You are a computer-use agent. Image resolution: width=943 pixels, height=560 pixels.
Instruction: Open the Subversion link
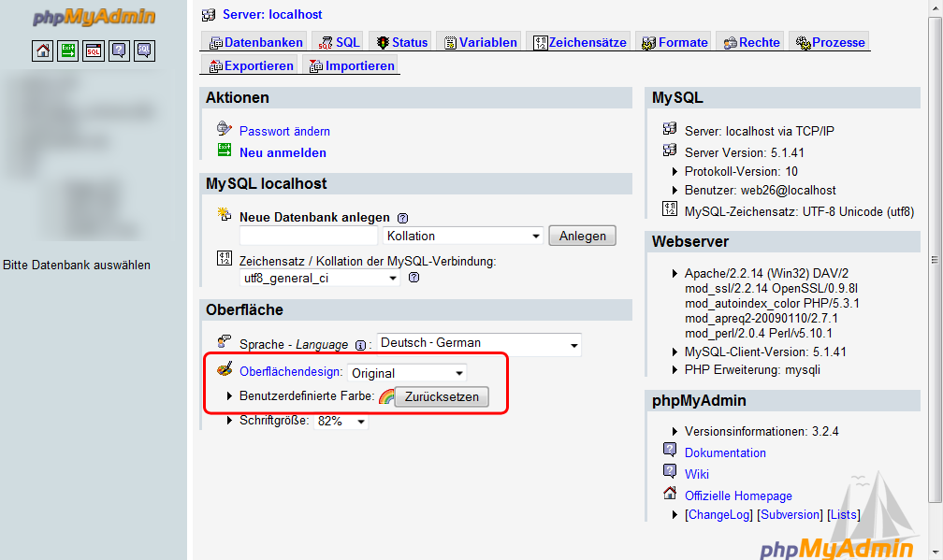pos(790,515)
